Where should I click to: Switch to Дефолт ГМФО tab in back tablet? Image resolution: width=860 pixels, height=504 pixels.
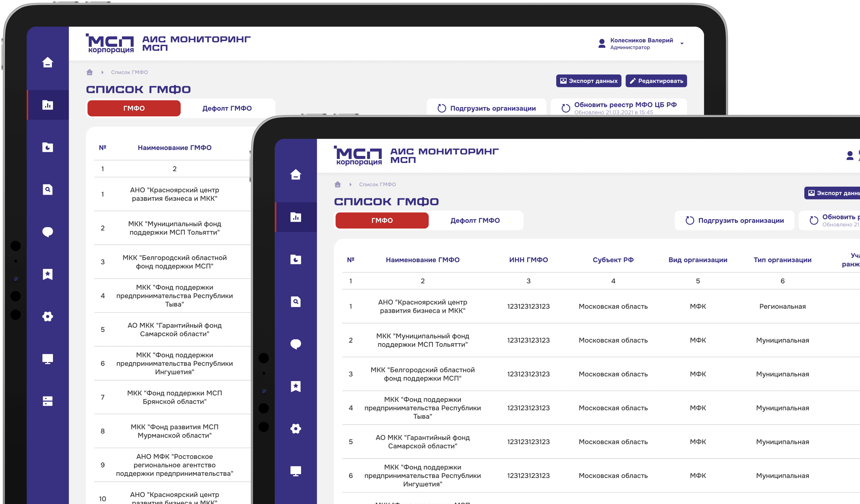pos(227,108)
